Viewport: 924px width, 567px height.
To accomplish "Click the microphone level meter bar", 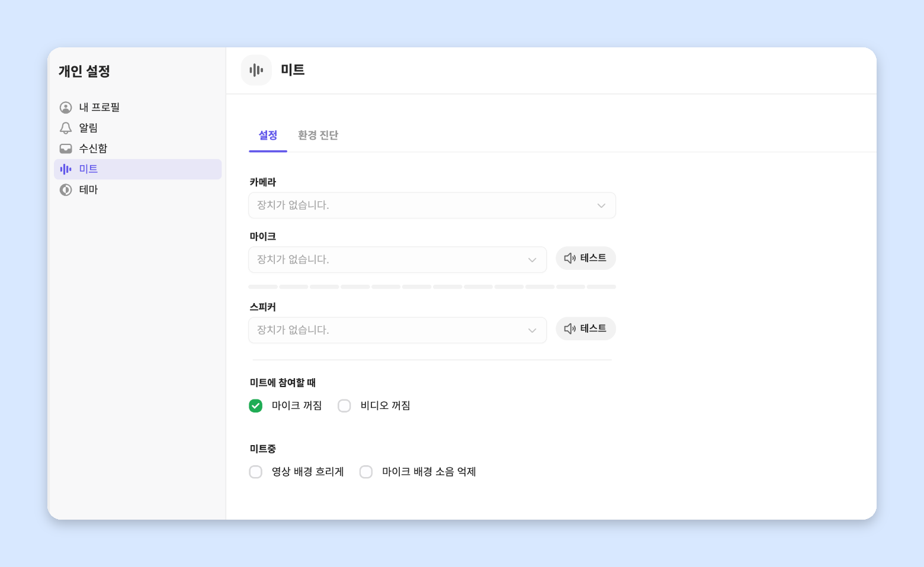I will point(432,287).
